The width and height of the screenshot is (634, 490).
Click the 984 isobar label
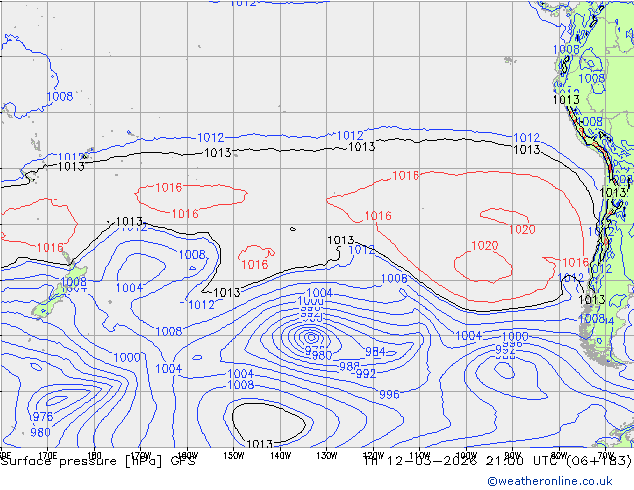[375, 352]
